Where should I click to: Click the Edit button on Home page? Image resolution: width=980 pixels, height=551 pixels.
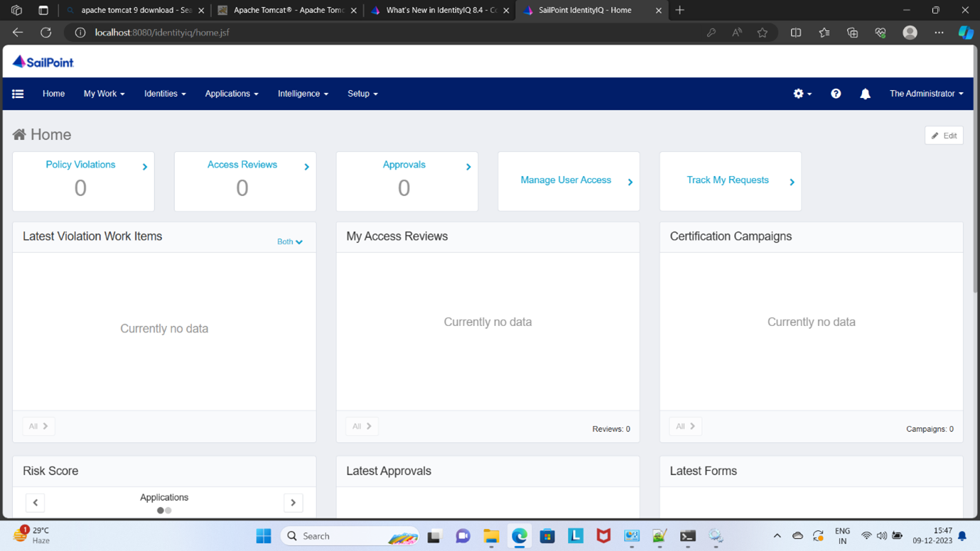943,135
